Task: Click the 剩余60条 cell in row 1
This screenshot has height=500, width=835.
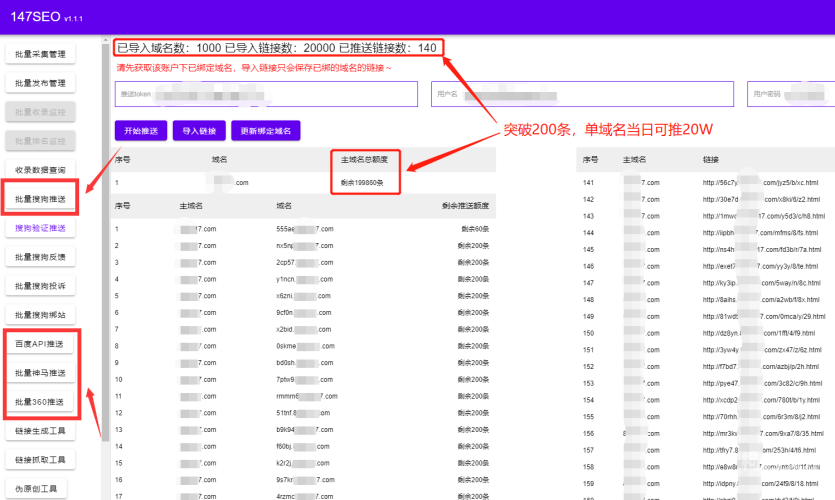Action: (475, 229)
